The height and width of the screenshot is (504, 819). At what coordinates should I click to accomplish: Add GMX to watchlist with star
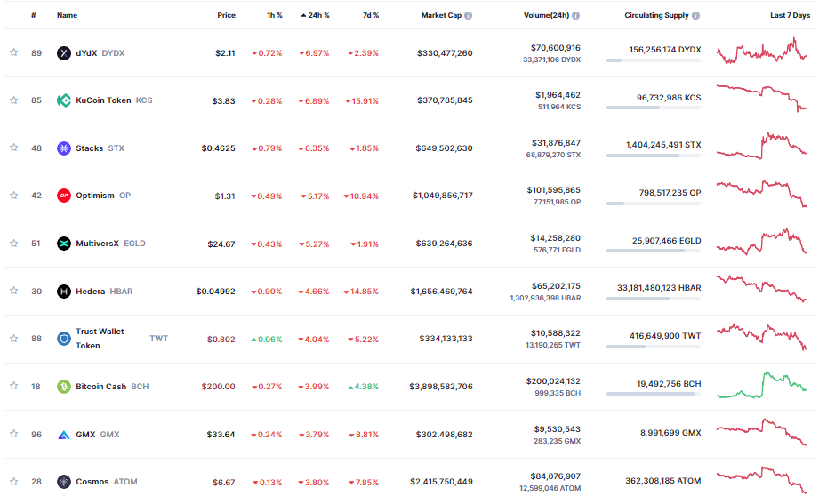point(14,434)
